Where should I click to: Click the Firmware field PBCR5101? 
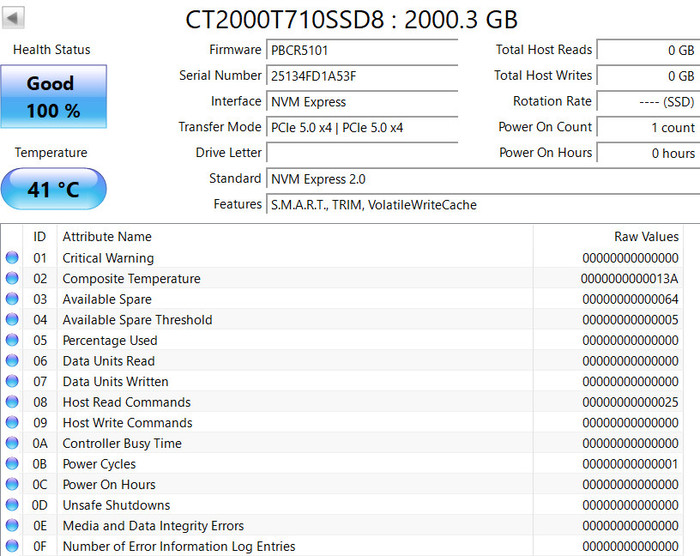click(362, 50)
